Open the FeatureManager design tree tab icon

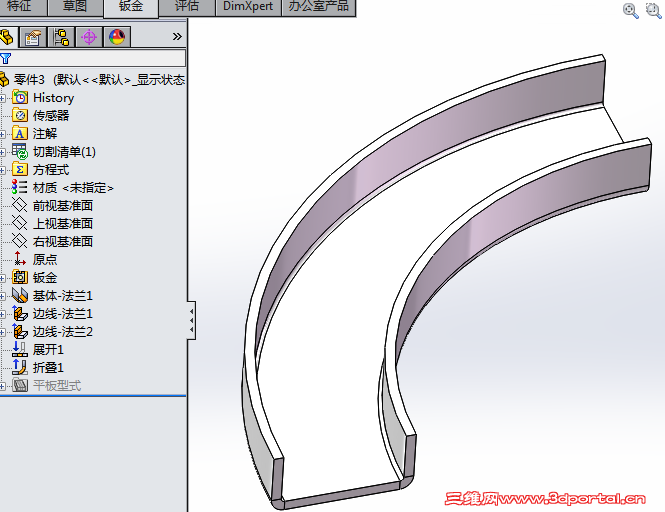(x=7, y=37)
